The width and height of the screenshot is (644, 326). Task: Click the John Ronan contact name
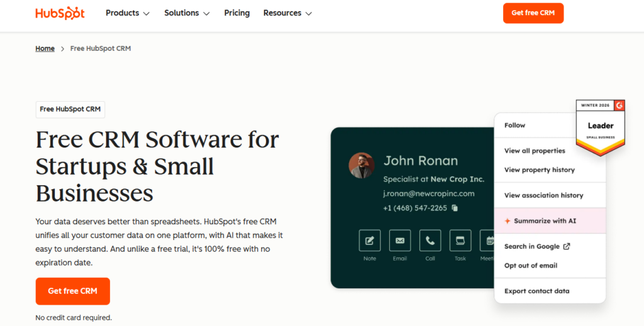(421, 161)
